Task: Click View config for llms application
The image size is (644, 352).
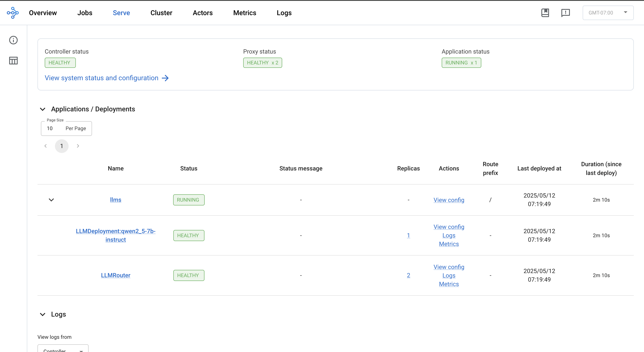Action: tap(449, 200)
